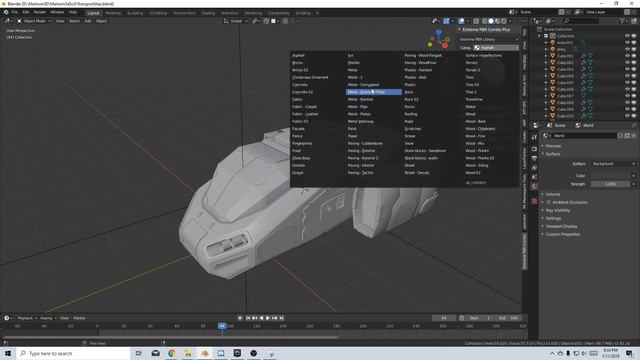The width and height of the screenshot is (640, 360).
Task: Open the outliner filter icon
Action: (x=623, y=21)
